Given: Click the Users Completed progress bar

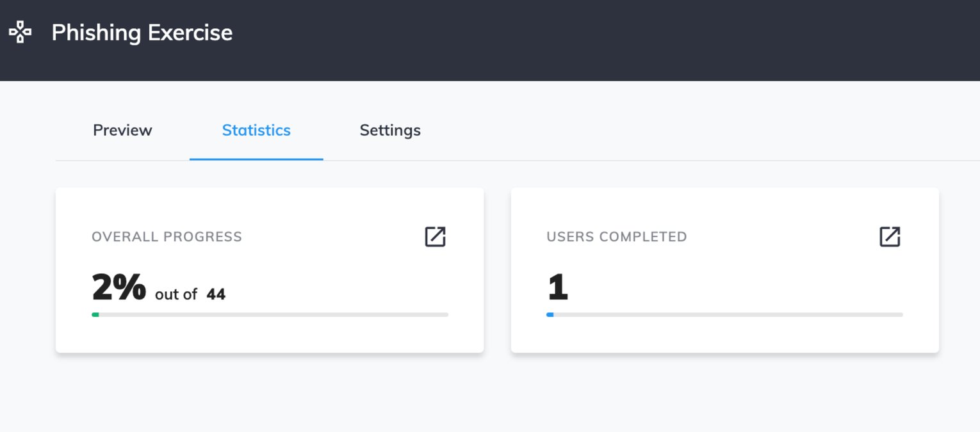Looking at the screenshot, I should [x=724, y=314].
